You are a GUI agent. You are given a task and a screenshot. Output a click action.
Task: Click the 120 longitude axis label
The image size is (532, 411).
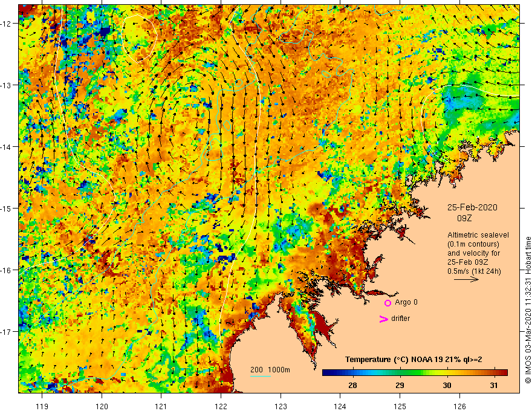(102, 406)
